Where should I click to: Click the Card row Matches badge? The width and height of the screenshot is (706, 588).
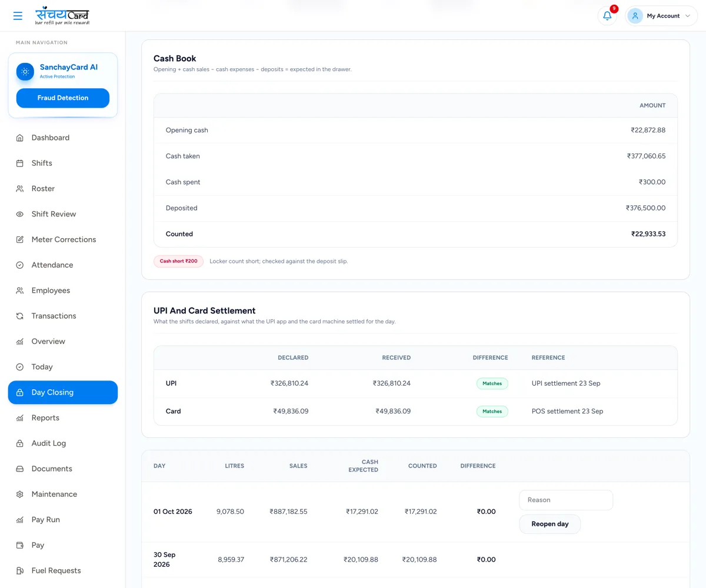[x=492, y=412]
